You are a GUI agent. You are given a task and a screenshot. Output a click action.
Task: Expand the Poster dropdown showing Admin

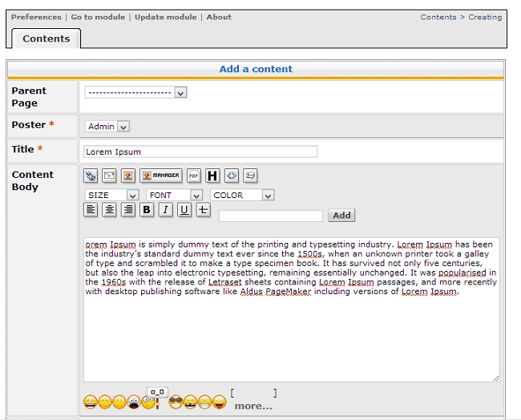point(107,126)
